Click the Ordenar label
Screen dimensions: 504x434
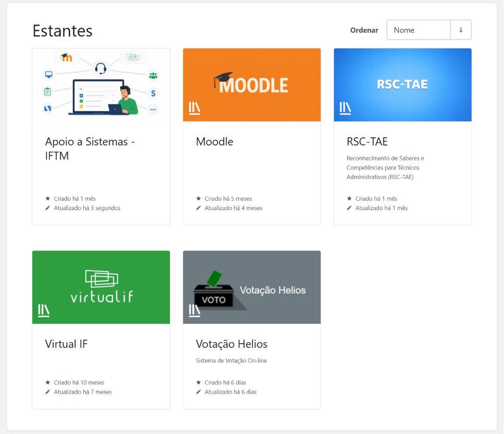pos(364,30)
